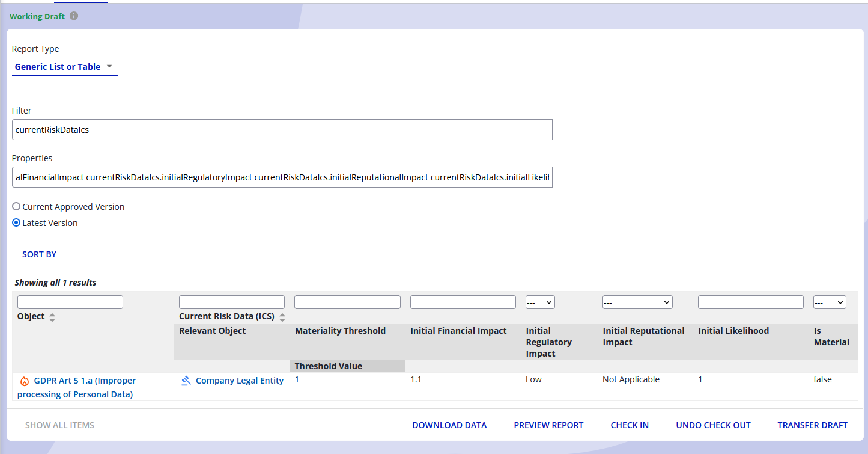Click the info icon beside Working Draft
Screen dimensions: 868x454
click(74, 16)
